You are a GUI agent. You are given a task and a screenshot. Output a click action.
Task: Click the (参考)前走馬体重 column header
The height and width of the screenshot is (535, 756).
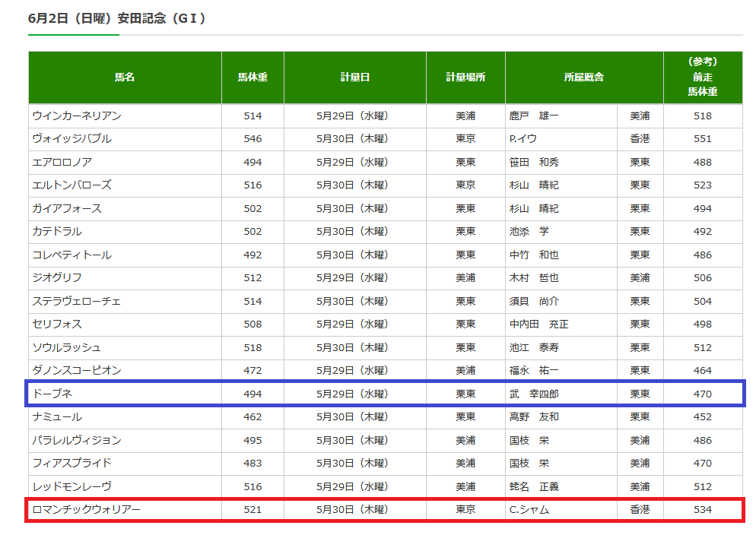[x=703, y=77]
